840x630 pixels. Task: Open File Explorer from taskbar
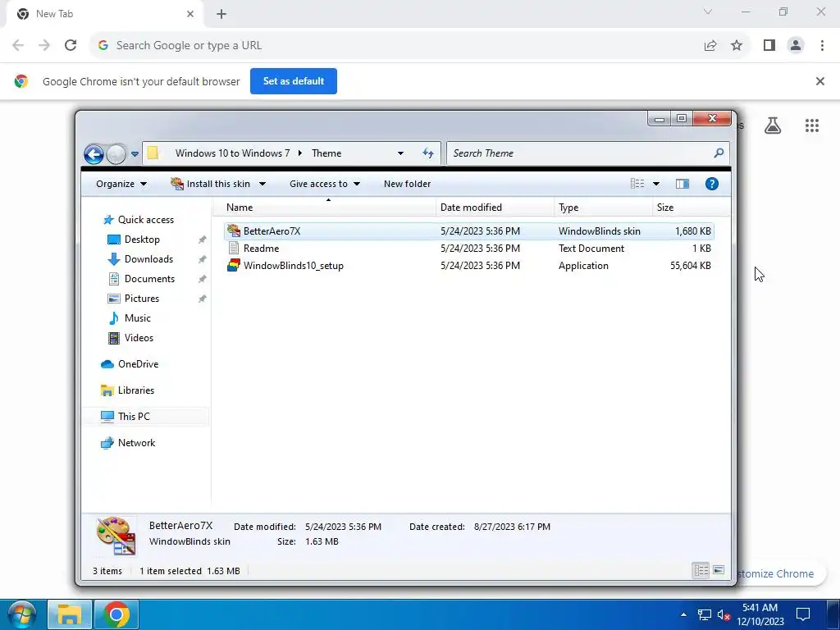tap(69, 614)
